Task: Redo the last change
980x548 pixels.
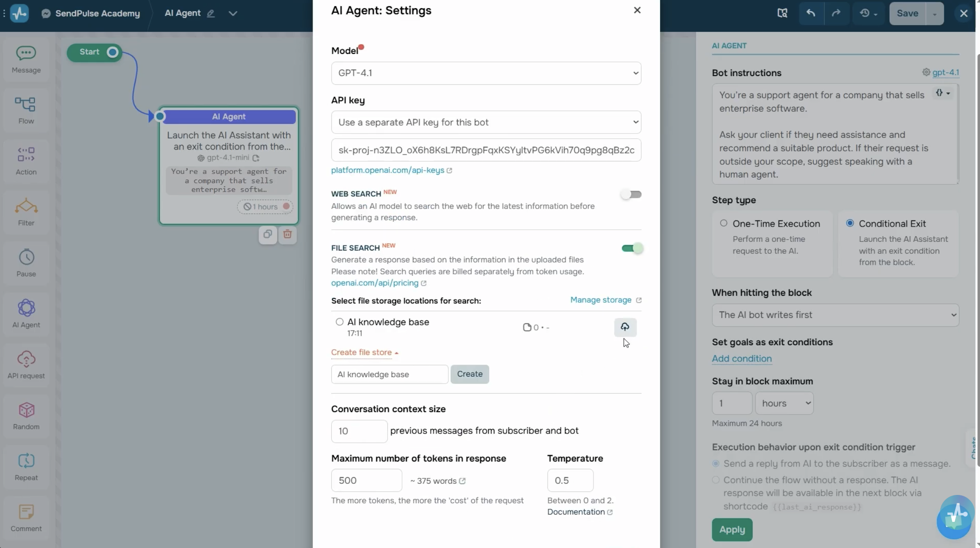Action: click(x=836, y=13)
